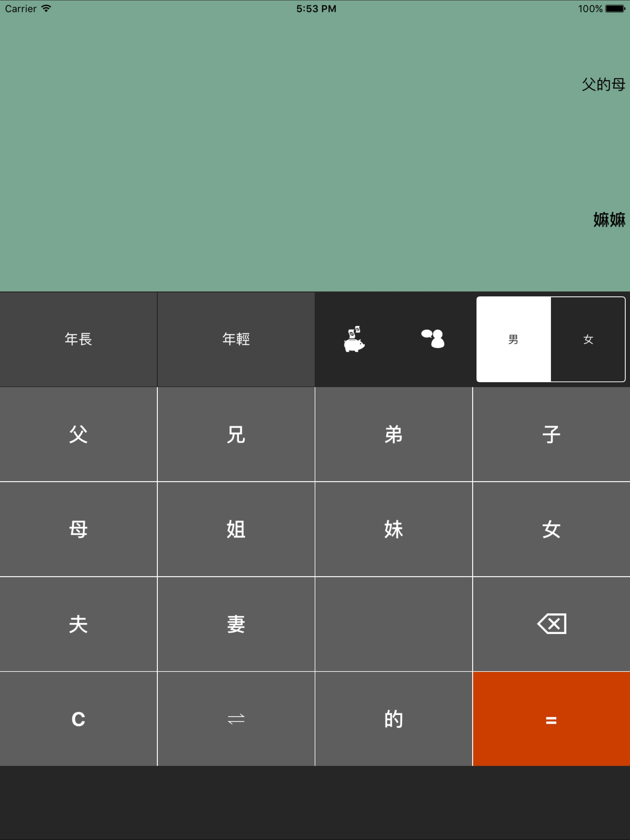Viewport: 630px width, 840px height.
Task: Tap the chat people icon
Action: pos(433,339)
